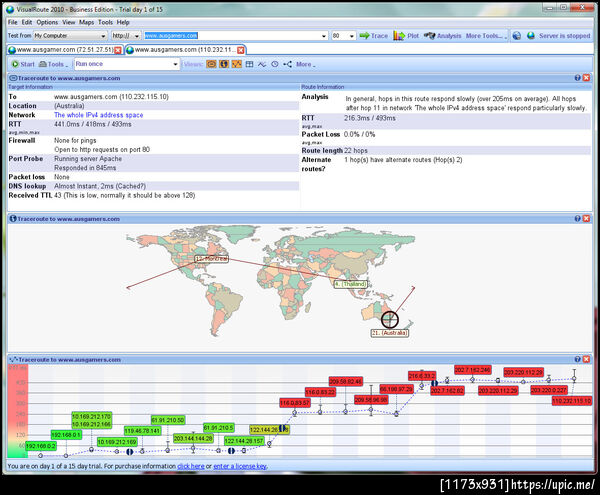Select hop label 192.168.0.2 in graph
The height and width of the screenshot is (495, 600).
[x=41, y=446]
